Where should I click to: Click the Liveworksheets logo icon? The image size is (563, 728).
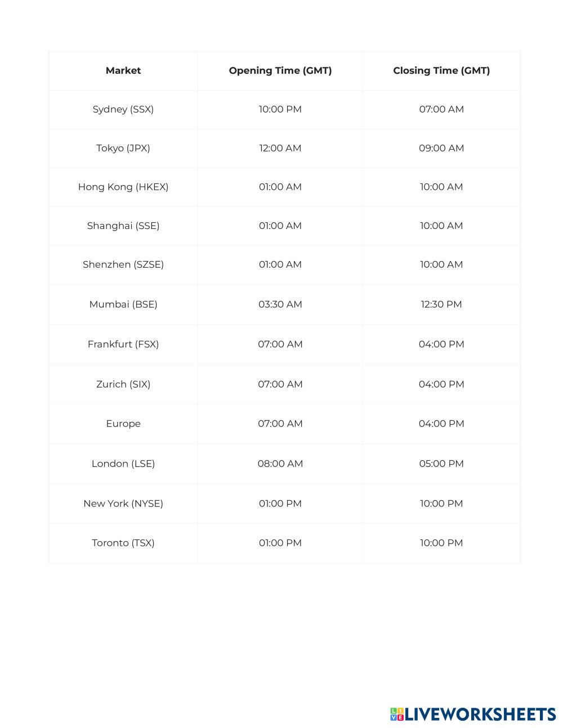click(x=397, y=714)
